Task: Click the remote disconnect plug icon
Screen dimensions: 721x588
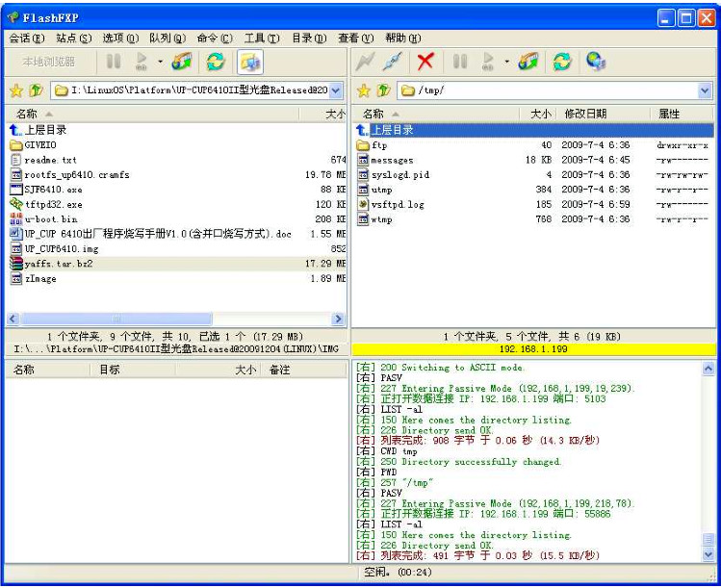Action: pos(393,62)
